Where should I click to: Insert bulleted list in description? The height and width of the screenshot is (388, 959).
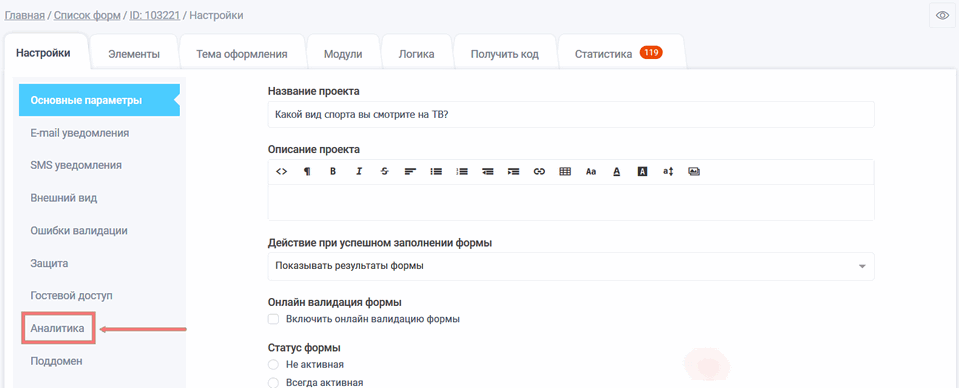point(436,172)
